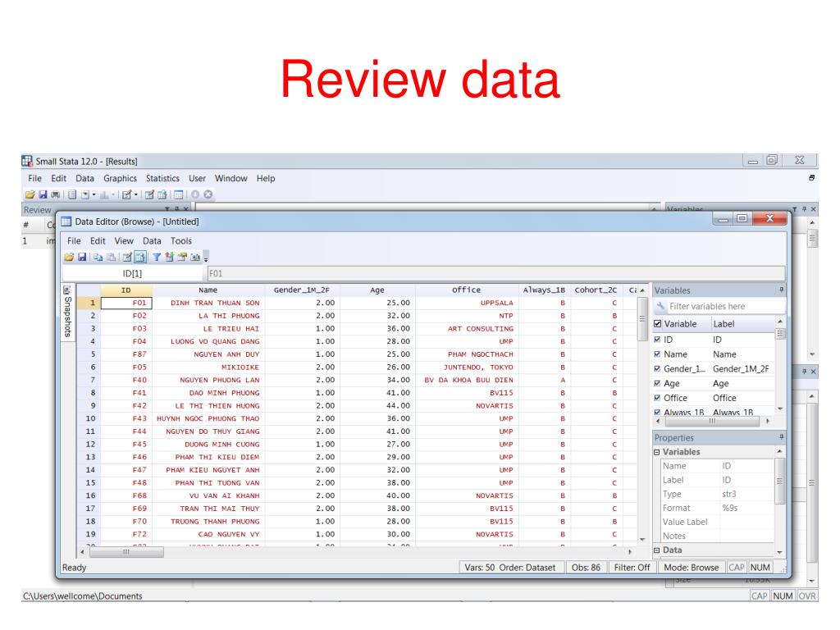840x630 pixels.
Task: Uncheck the Always_1B variable checkbox
Action: tap(657, 412)
